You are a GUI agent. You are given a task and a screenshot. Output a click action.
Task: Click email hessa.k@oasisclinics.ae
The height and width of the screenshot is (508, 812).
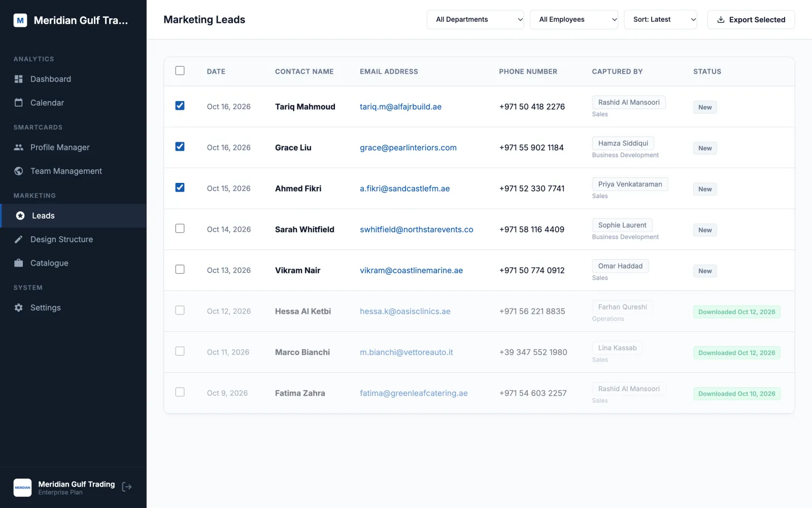click(x=405, y=311)
